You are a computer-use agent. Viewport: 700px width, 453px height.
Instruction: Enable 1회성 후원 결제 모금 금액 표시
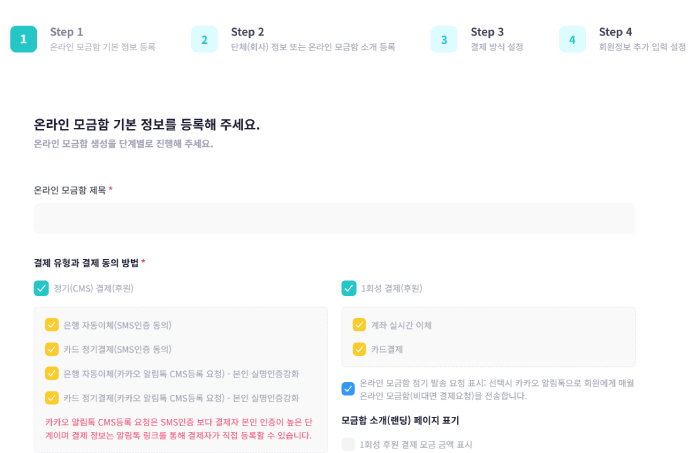click(x=348, y=444)
